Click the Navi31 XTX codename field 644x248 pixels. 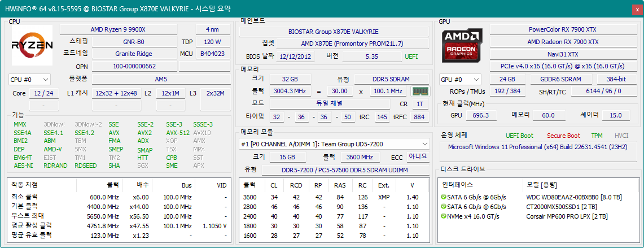tap(563, 54)
